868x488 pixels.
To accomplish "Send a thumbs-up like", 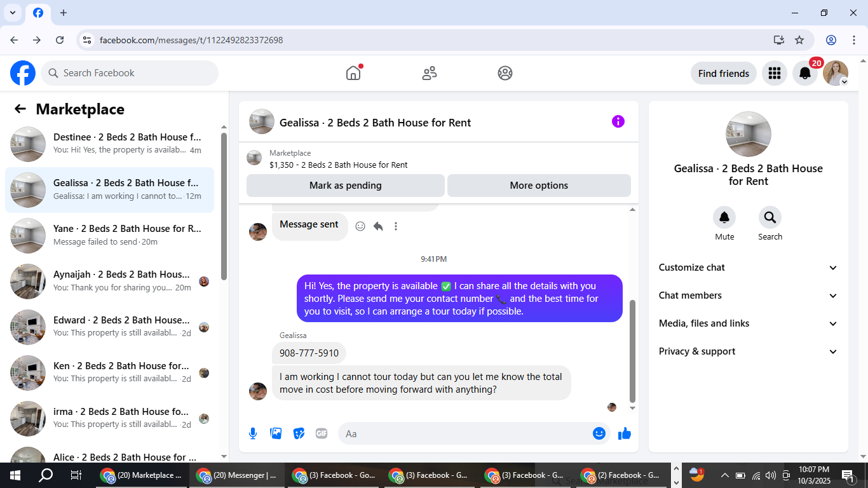I will point(625,433).
